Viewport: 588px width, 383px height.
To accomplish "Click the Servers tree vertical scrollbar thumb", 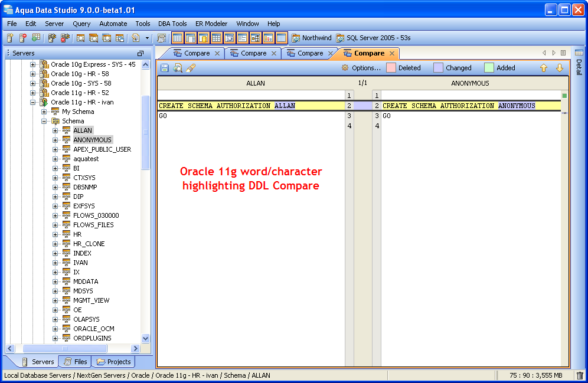I will pos(145,132).
